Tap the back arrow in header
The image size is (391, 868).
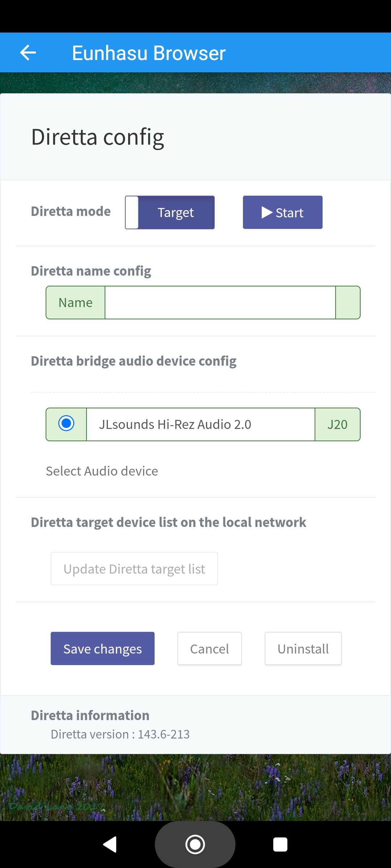coord(28,53)
